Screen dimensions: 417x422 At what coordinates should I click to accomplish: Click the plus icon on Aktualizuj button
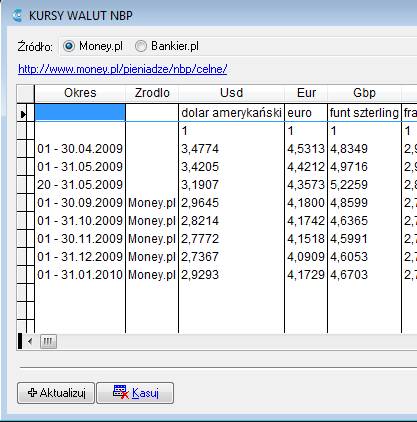tap(32, 393)
